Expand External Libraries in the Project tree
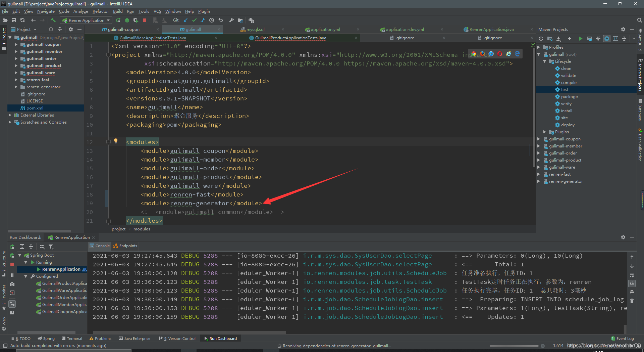Screen dimensions: 644x352 (x=10, y=115)
